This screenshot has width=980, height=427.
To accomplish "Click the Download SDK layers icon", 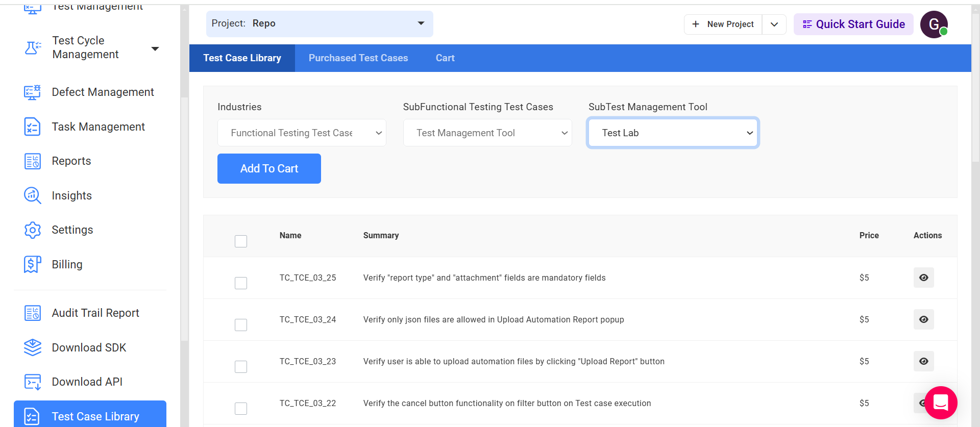I will [33, 347].
